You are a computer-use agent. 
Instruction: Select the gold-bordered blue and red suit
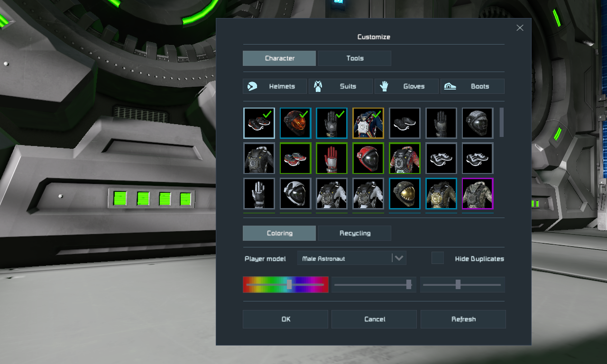click(x=368, y=123)
